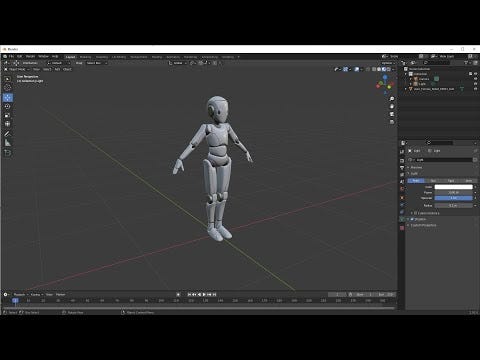Select the Move tool
The image size is (480, 360).
click(8, 97)
